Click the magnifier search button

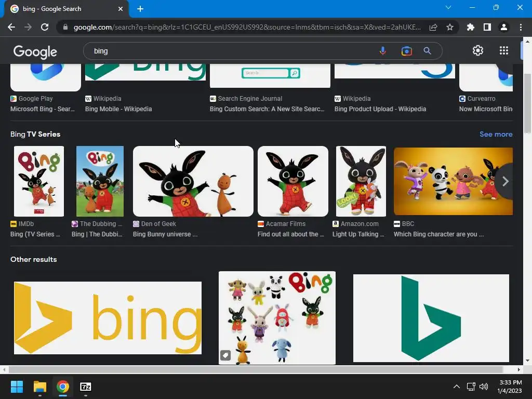(427, 51)
